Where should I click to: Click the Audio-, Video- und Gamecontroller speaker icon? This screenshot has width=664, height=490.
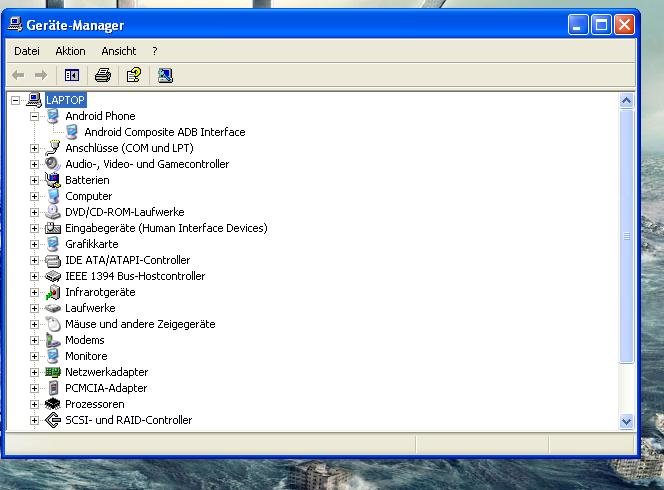tap(53, 164)
